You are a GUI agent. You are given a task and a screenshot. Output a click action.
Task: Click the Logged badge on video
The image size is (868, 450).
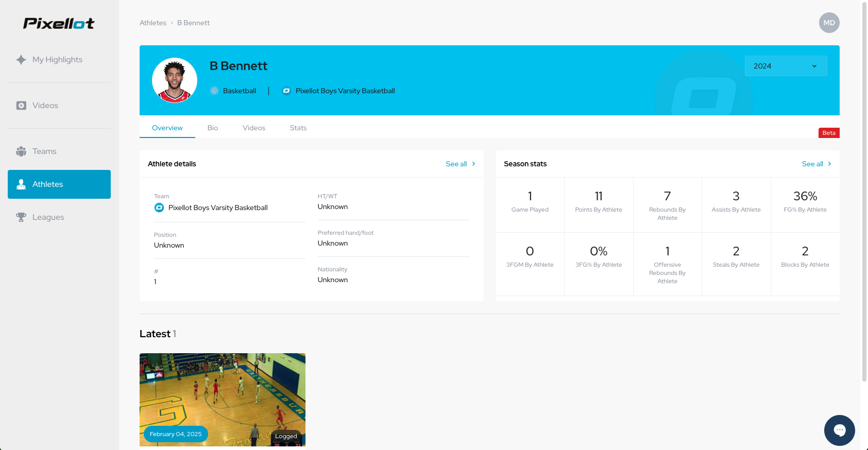(x=286, y=436)
